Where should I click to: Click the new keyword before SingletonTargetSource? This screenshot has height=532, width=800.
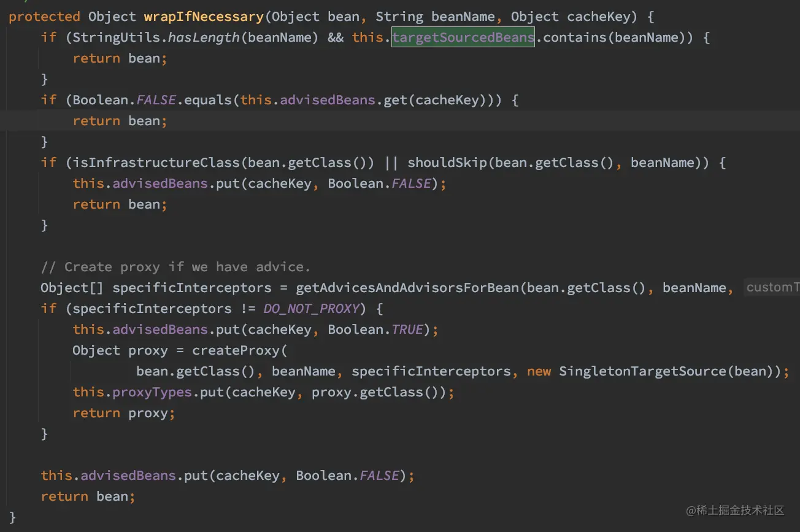click(539, 371)
